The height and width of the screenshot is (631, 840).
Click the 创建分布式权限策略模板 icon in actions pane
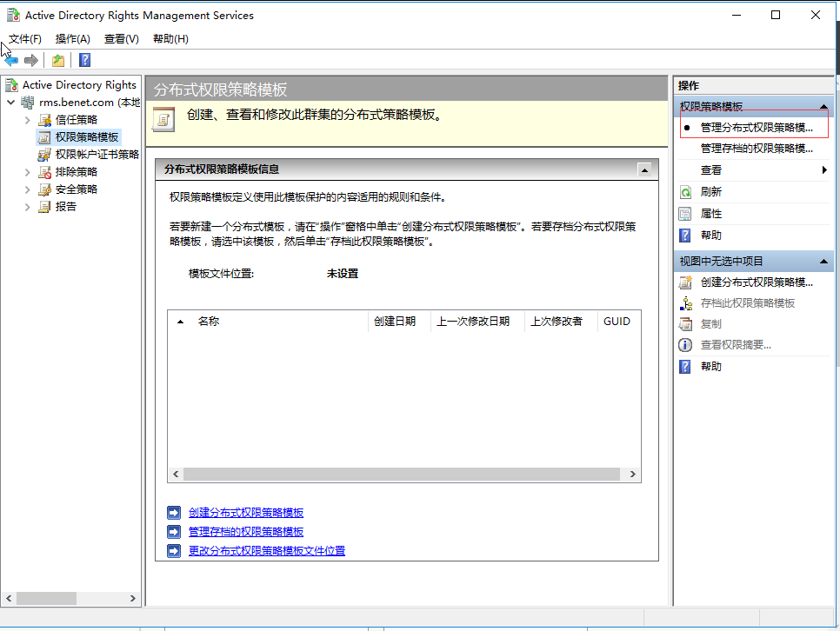pos(685,282)
